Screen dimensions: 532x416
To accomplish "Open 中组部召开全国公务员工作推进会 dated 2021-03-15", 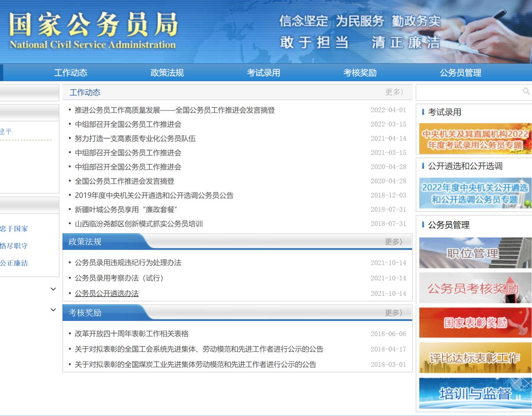I will click(128, 153).
